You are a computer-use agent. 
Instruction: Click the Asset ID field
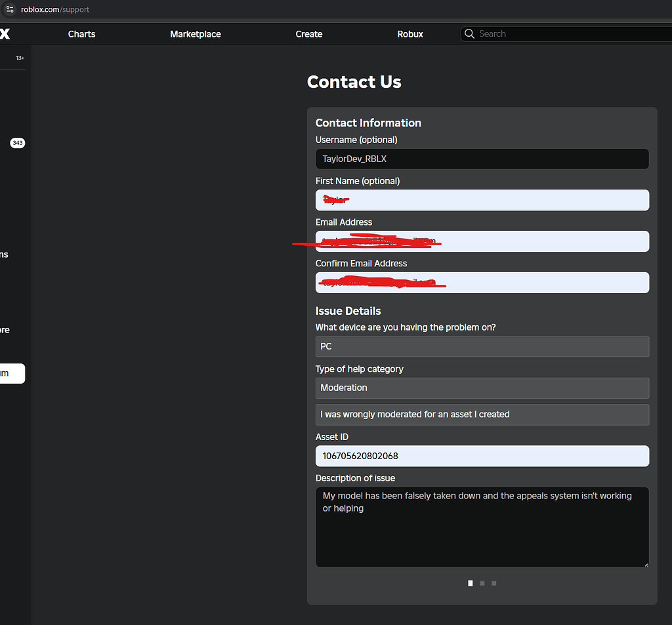[482, 456]
